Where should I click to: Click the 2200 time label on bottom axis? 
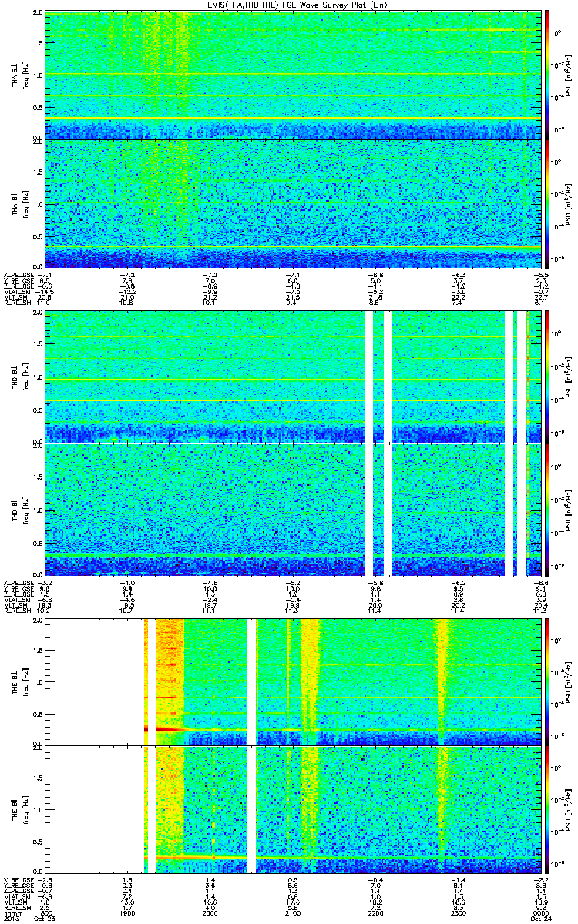[x=375, y=913]
